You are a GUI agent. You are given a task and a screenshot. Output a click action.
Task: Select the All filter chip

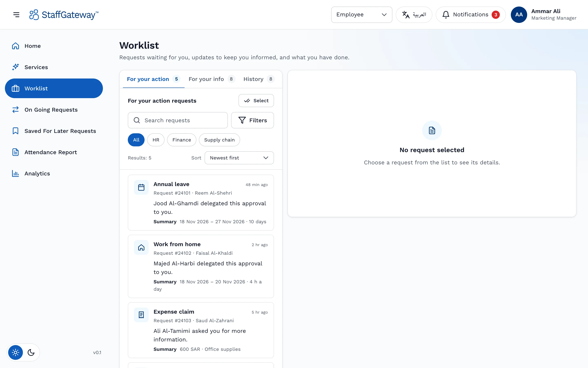tap(136, 140)
